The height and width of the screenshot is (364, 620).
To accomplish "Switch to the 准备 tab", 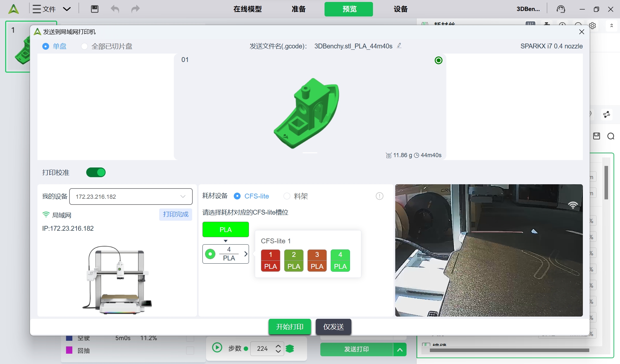I will point(298,9).
